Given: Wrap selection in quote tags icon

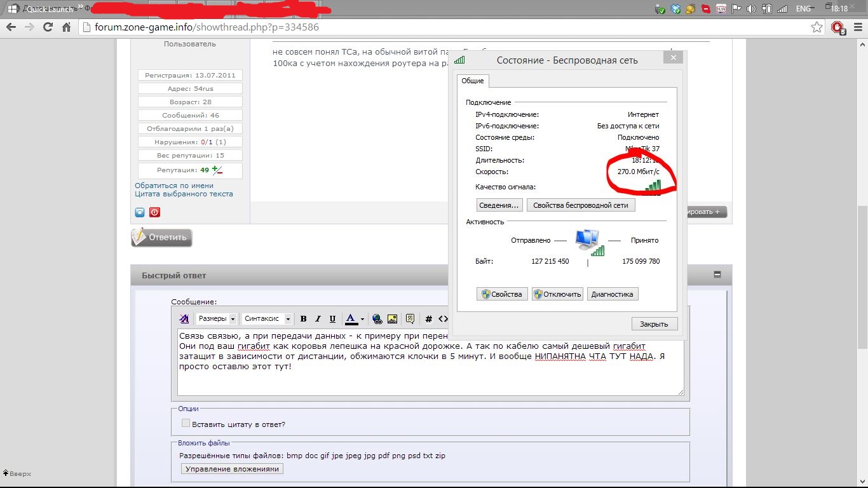Looking at the screenshot, I should [410, 319].
